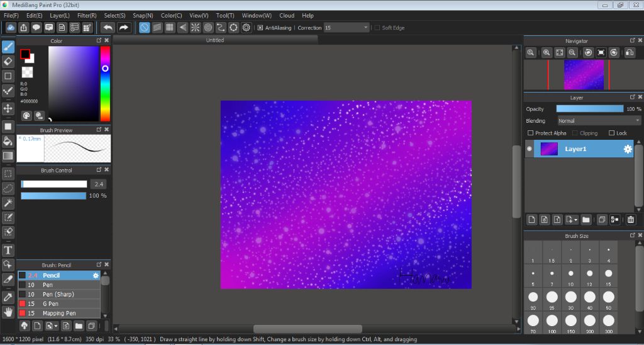Screen dimensions: 644x345
Task: Select the rectangular Select tool
Action: (x=8, y=174)
